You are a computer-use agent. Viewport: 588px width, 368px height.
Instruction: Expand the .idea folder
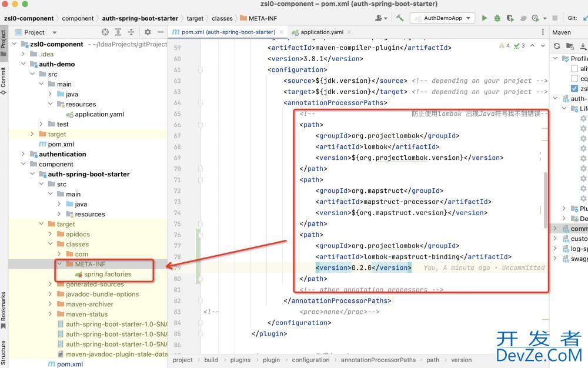coord(24,54)
